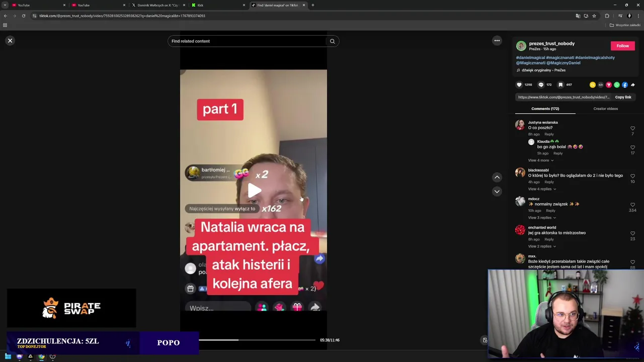Open comments via speech bubble icon
This screenshot has width=644, height=362.
tap(541, 85)
